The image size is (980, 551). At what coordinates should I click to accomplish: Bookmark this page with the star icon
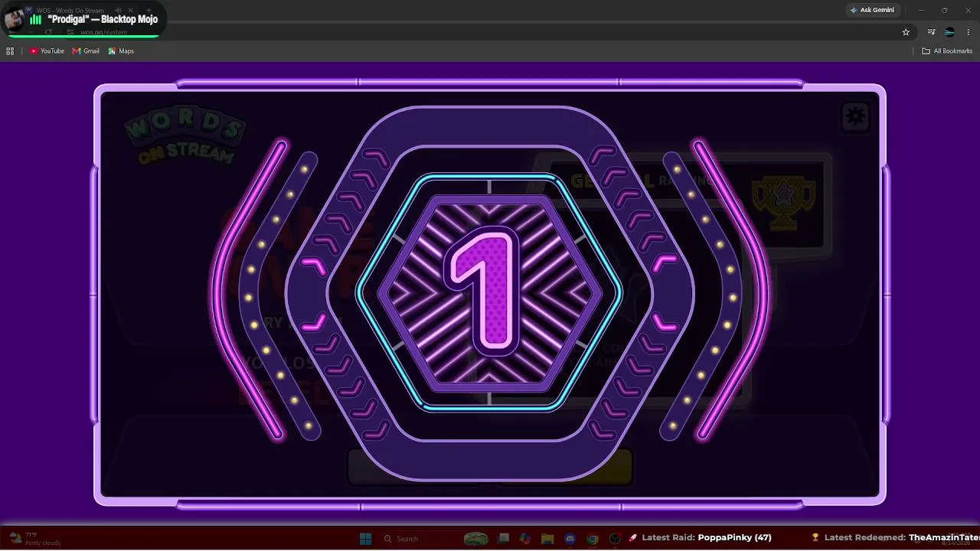906,32
